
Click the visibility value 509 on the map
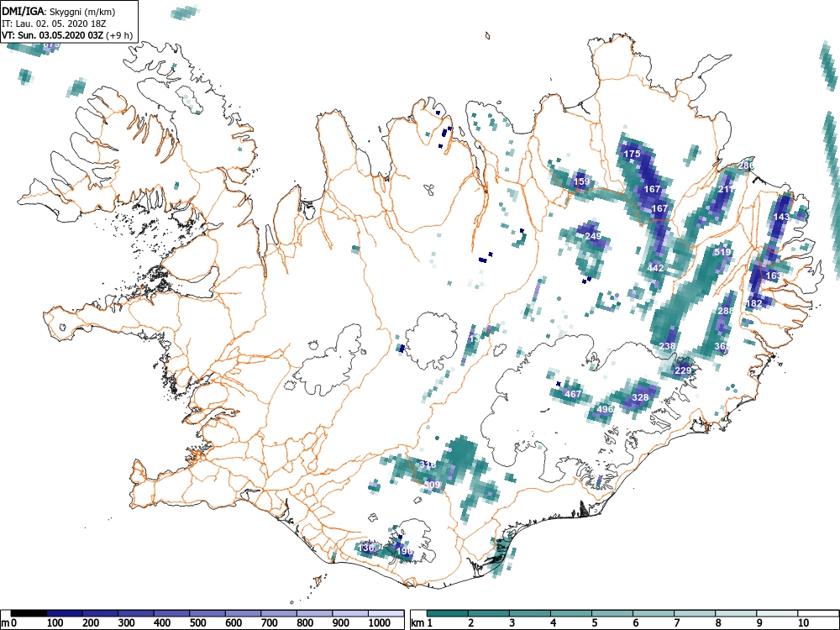[432, 485]
